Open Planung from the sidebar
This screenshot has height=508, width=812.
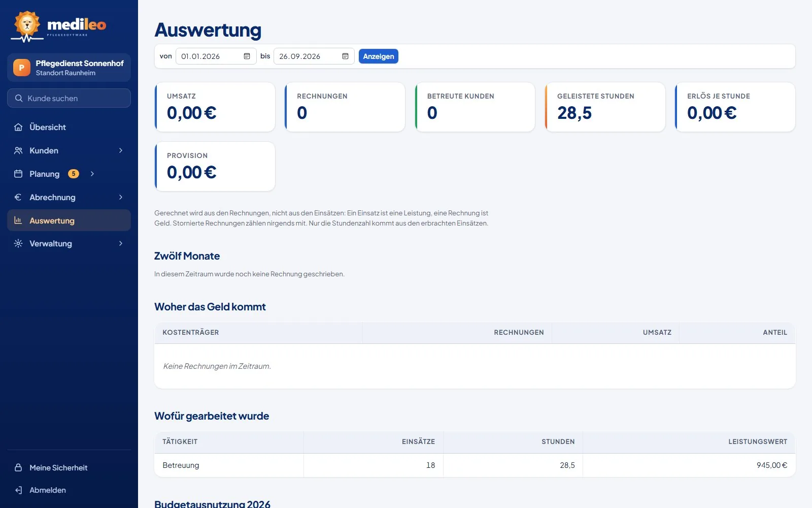[69, 174]
